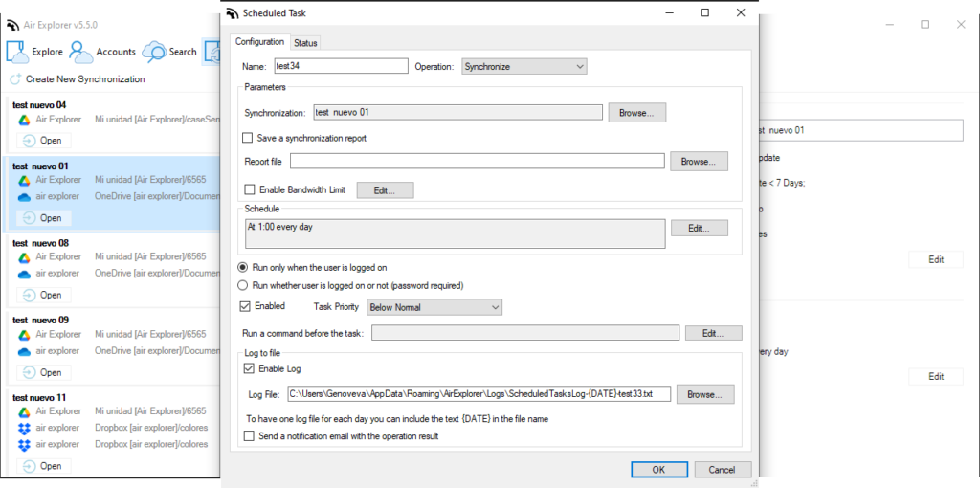Confirm the Scheduled Task with OK
Viewport: 980px width, 488px height.
658,470
